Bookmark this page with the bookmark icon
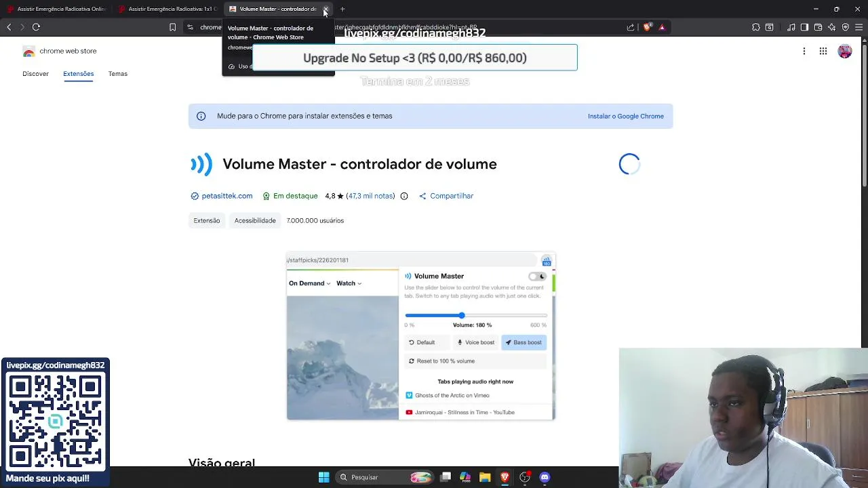The width and height of the screenshot is (868, 488). coord(172,27)
